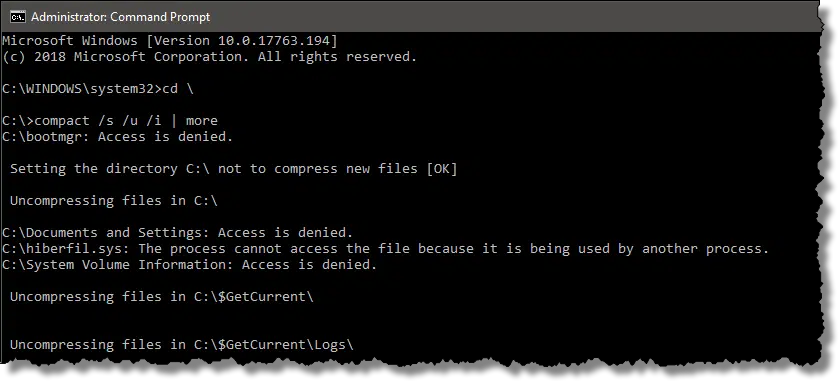Click the C:\$GetCurrent\Logs\ path text
This screenshot has width=839, height=381.
(273, 345)
